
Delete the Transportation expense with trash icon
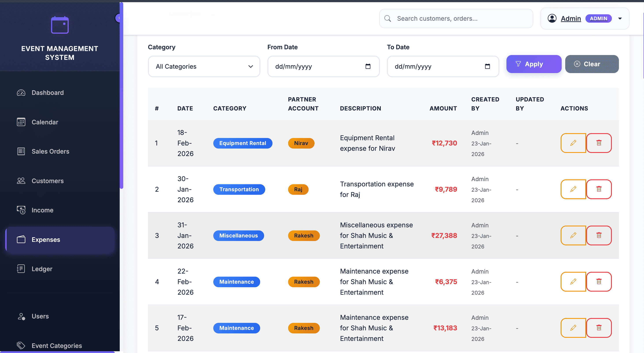599,189
